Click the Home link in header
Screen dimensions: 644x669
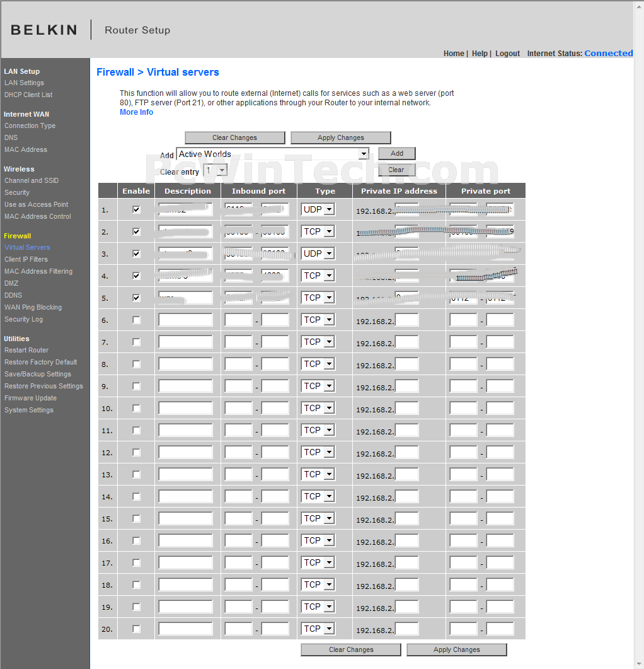click(454, 54)
